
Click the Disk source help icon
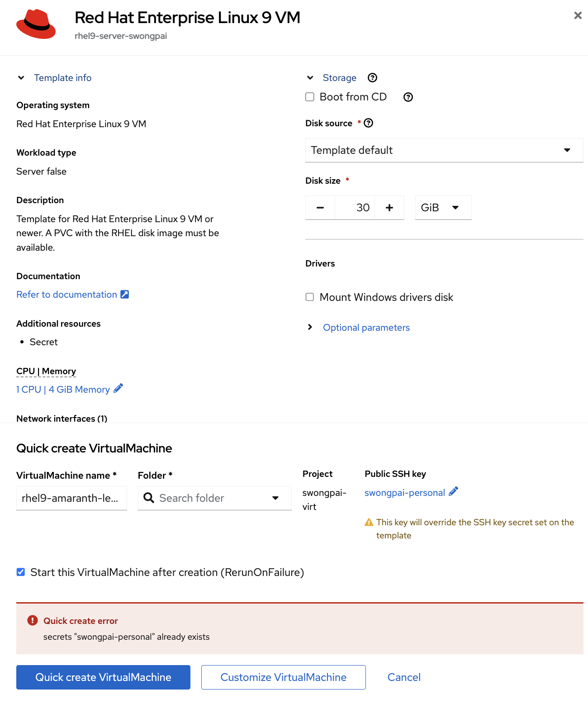[x=369, y=123]
